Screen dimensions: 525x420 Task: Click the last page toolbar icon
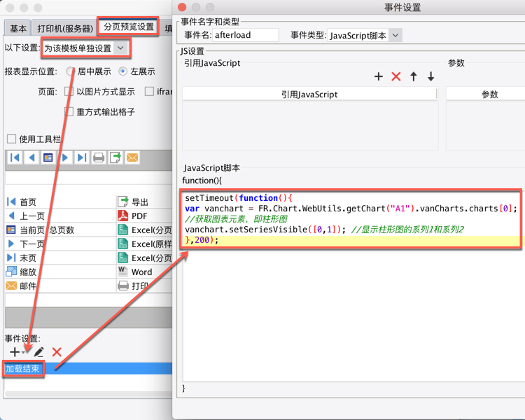pyautogui.click(x=82, y=157)
